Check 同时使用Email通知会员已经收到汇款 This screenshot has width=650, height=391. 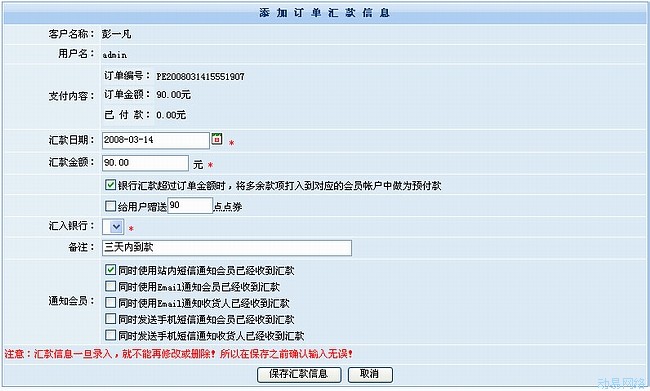(110, 286)
